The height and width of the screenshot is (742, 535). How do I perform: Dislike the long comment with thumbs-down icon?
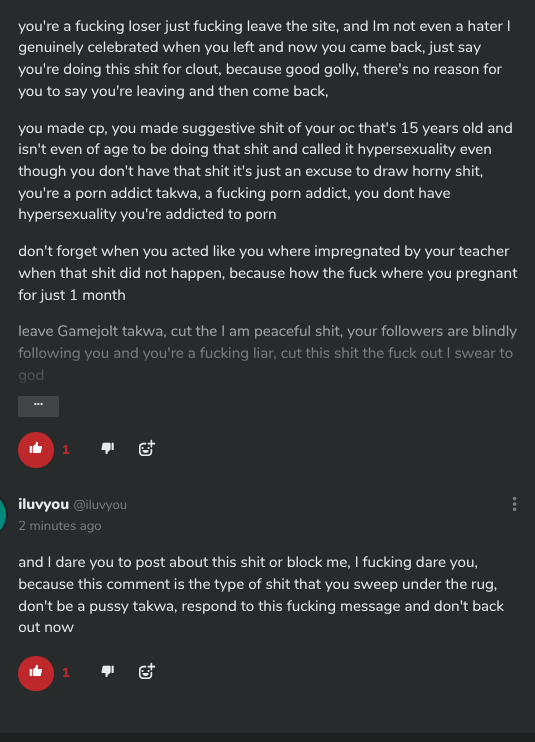click(108, 448)
